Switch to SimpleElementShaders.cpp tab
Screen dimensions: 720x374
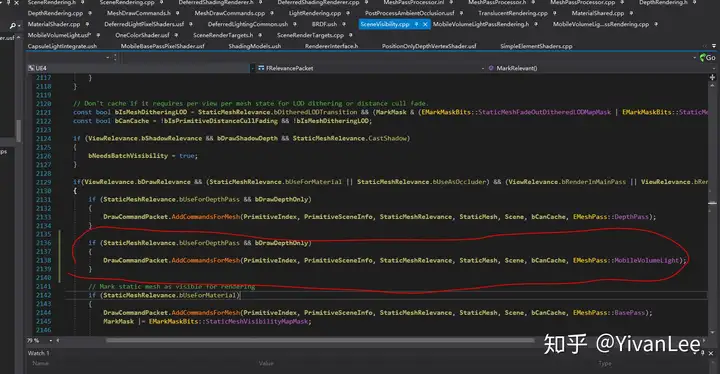[536, 46]
